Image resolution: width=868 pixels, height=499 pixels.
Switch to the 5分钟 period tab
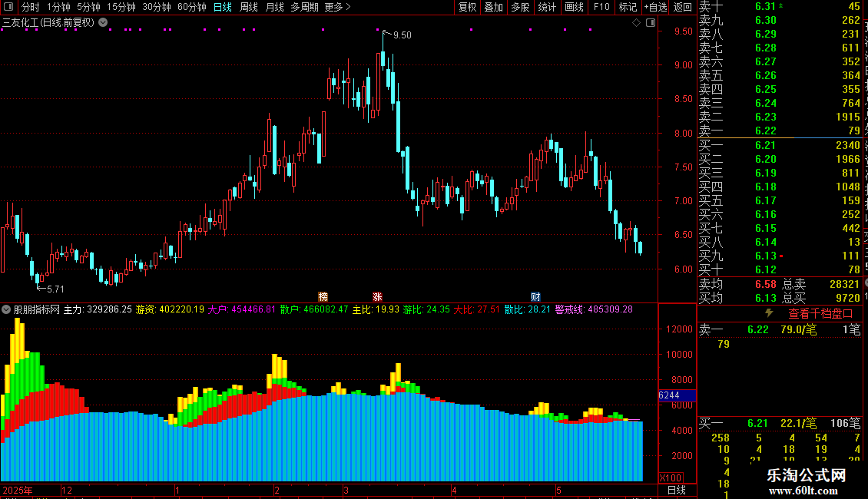click(88, 7)
